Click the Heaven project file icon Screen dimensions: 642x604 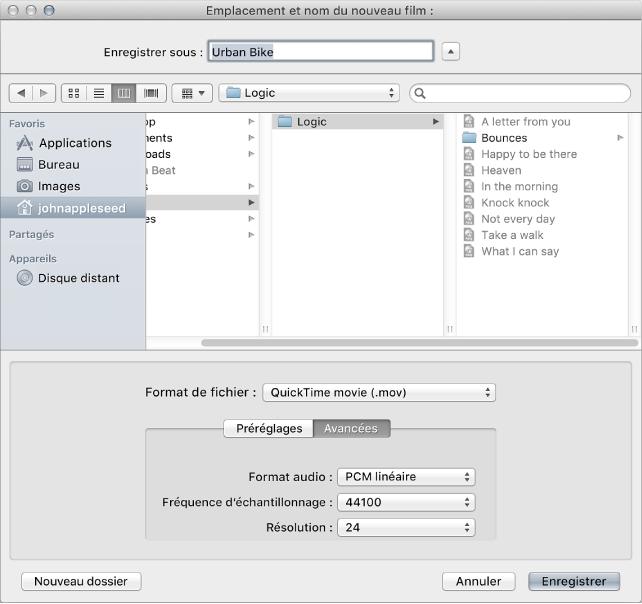[x=469, y=170]
